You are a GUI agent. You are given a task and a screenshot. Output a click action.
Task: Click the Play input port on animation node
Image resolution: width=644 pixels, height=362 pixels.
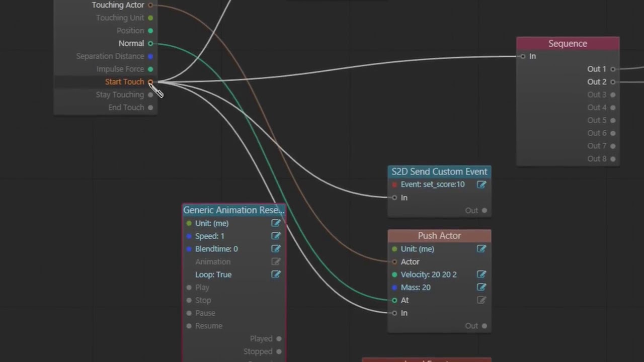point(189,287)
